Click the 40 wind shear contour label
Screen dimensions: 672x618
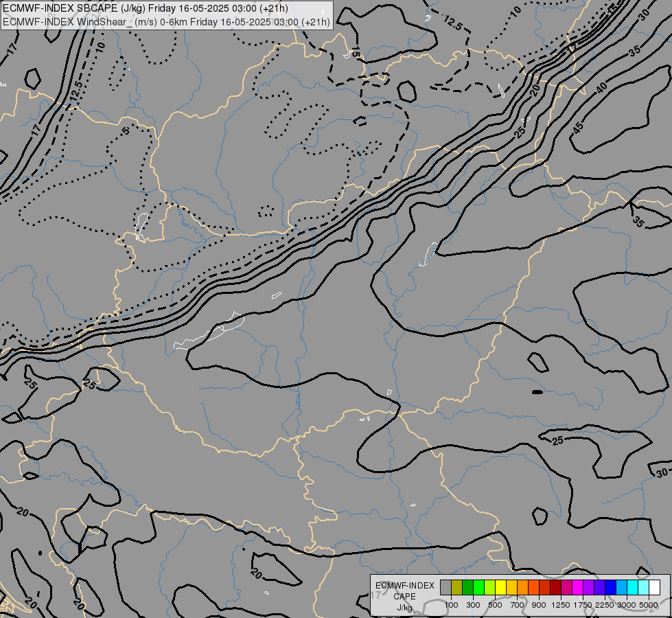click(602, 87)
